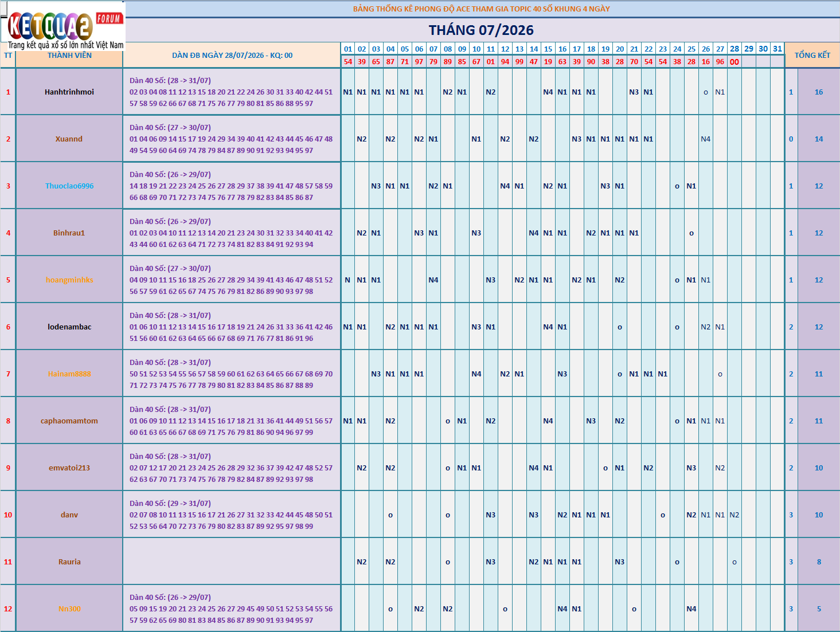840x632 pixels.
Task: Open member name 'Hanhtrinhmoi'
Action: coord(69,92)
